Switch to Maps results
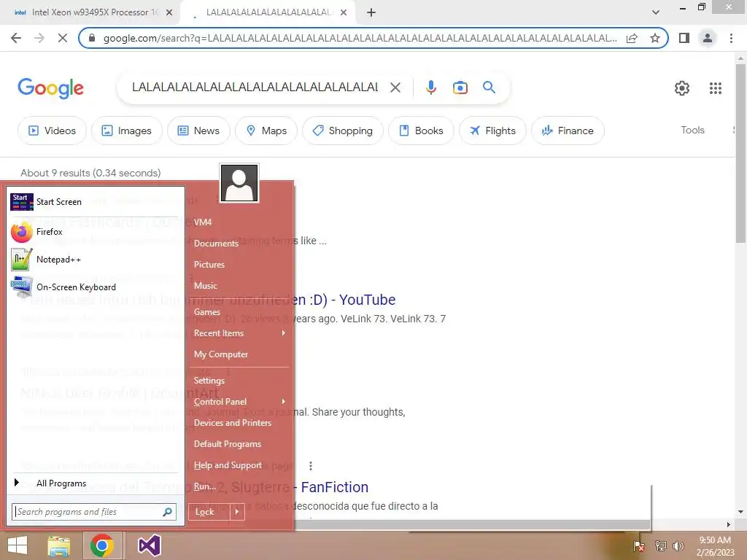 [x=266, y=131]
